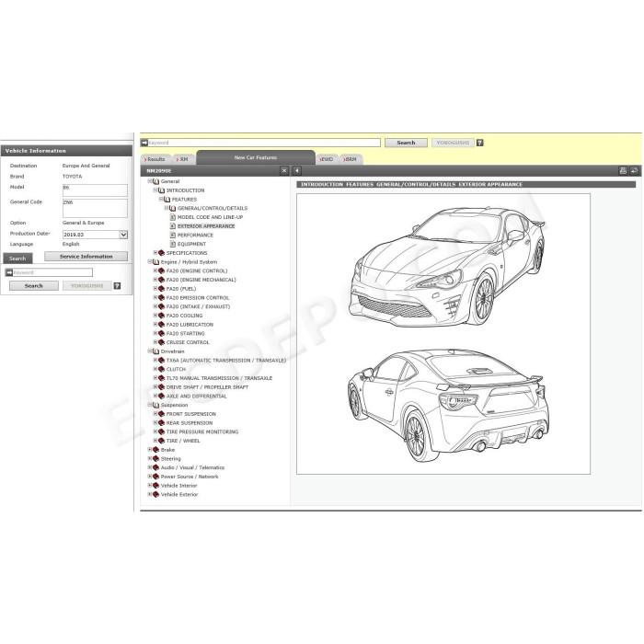Open the Search tab in Vehicle Information
644x644 pixels.
(x=17, y=259)
